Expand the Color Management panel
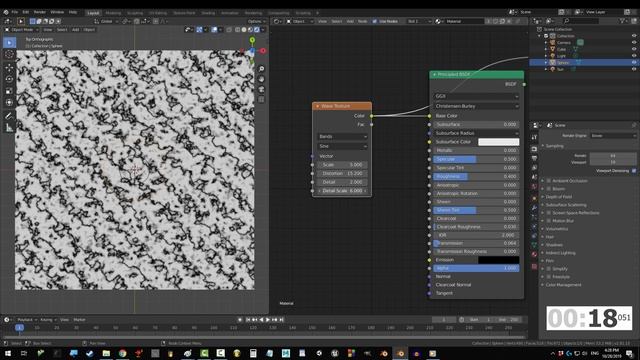This screenshot has width=640, height=360. pyautogui.click(x=563, y=285)
